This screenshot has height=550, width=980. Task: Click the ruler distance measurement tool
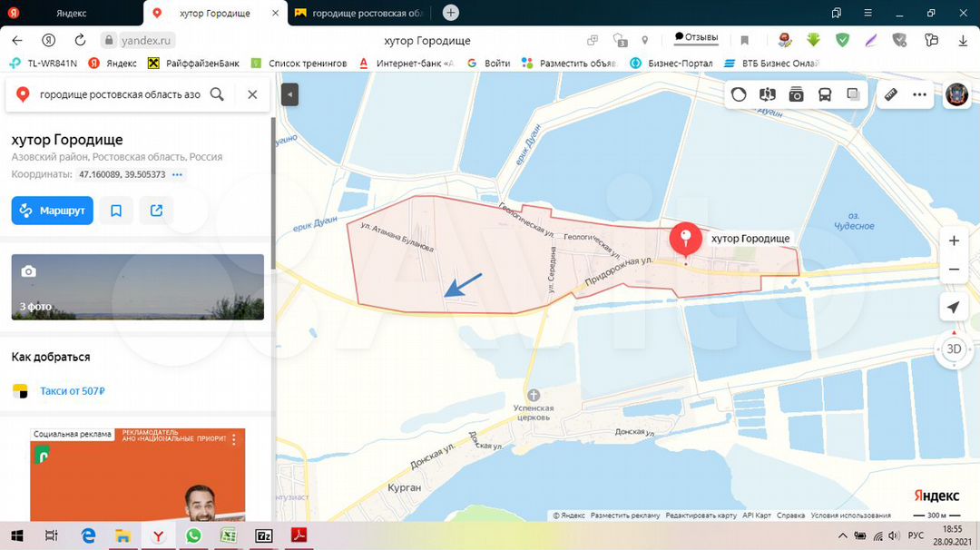[891, 94]
